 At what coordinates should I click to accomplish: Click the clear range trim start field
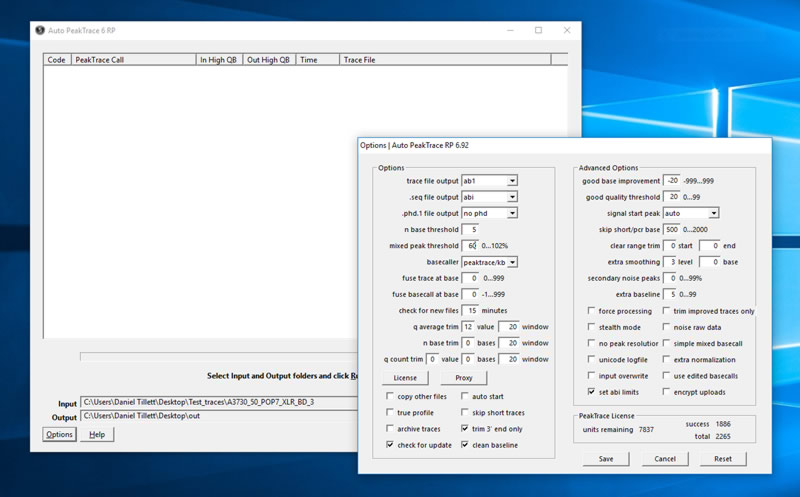tap(670, 246)
